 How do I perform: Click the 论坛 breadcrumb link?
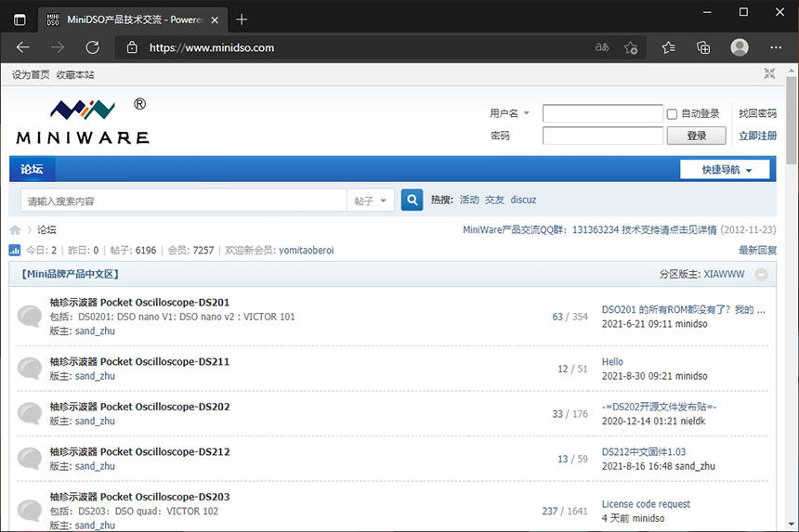tap(46, 230)
